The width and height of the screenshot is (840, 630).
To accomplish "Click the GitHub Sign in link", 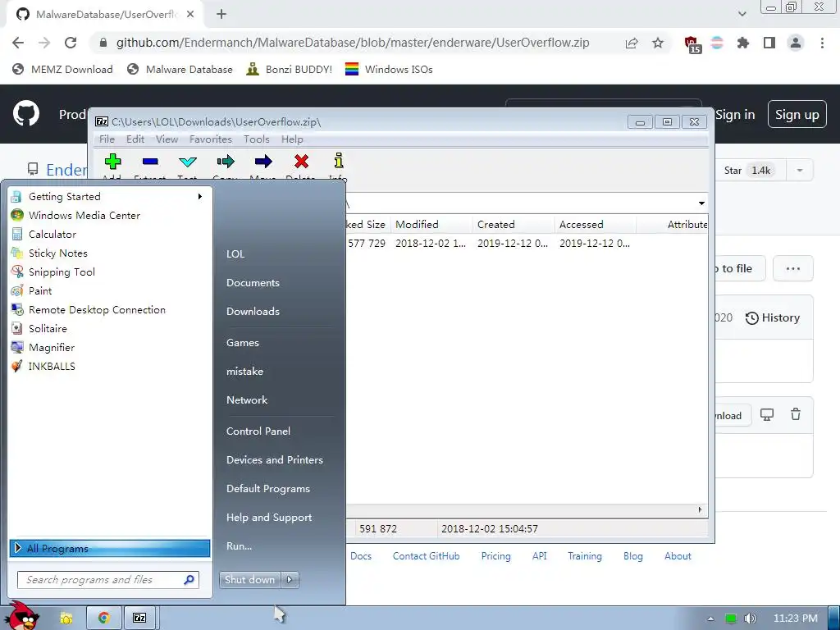I will coord(734,115).
